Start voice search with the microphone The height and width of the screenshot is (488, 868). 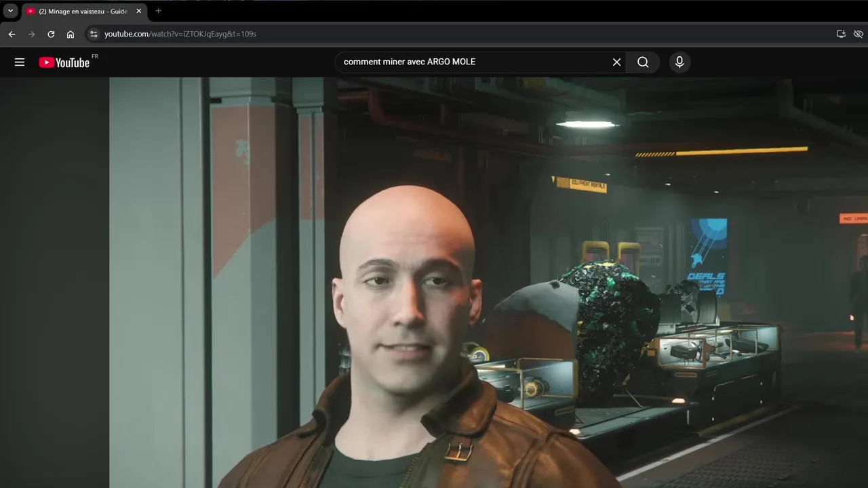[x=679, y=62]
